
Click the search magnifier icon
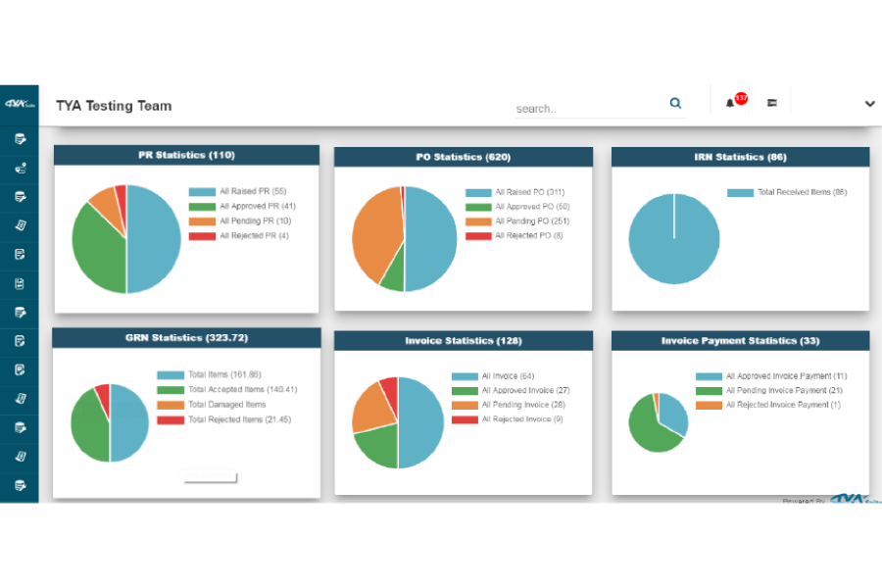pyautogui.click(x=675, y=103)
